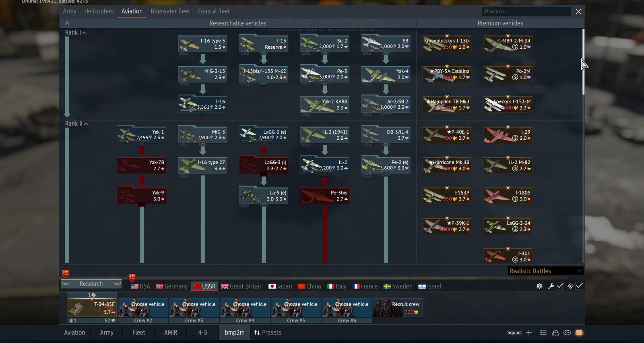Select the locked Pe-3bis aircraft

click(325, 196)
